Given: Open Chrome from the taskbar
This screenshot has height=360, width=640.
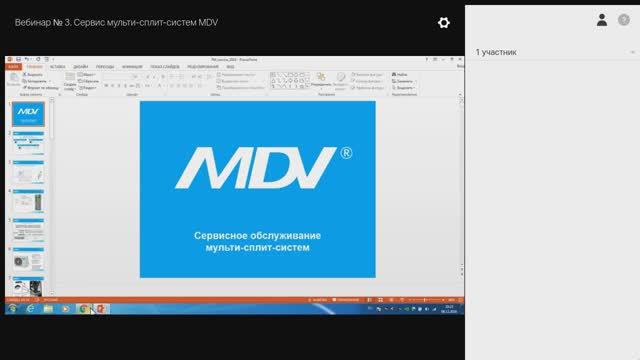Looking at the screenshot, I should (x=84, y=309).
